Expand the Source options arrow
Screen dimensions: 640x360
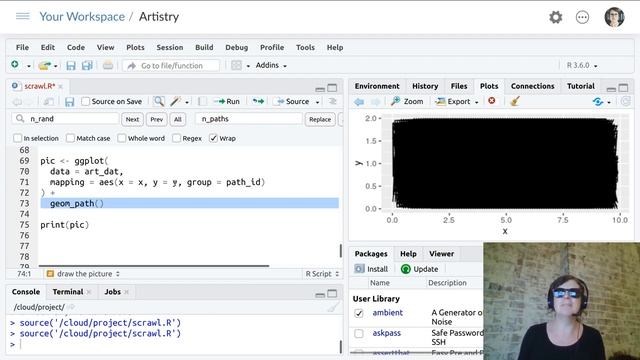(317, 102)
